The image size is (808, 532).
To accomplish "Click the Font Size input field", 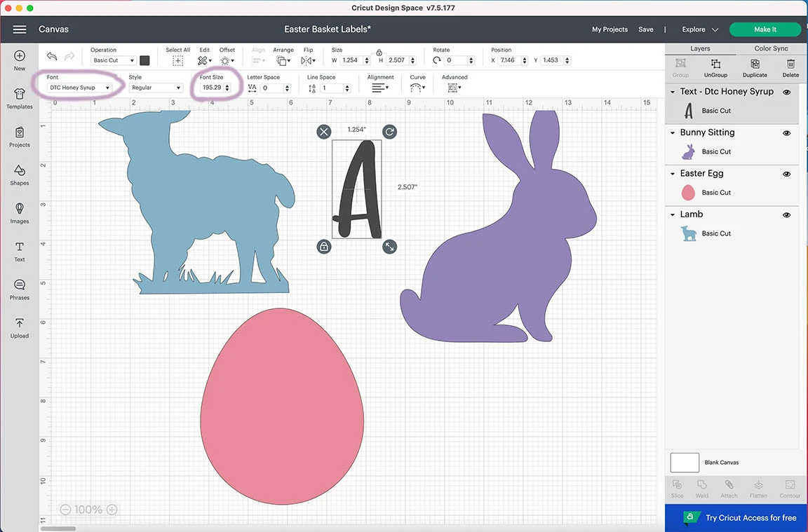I will 212,88.
